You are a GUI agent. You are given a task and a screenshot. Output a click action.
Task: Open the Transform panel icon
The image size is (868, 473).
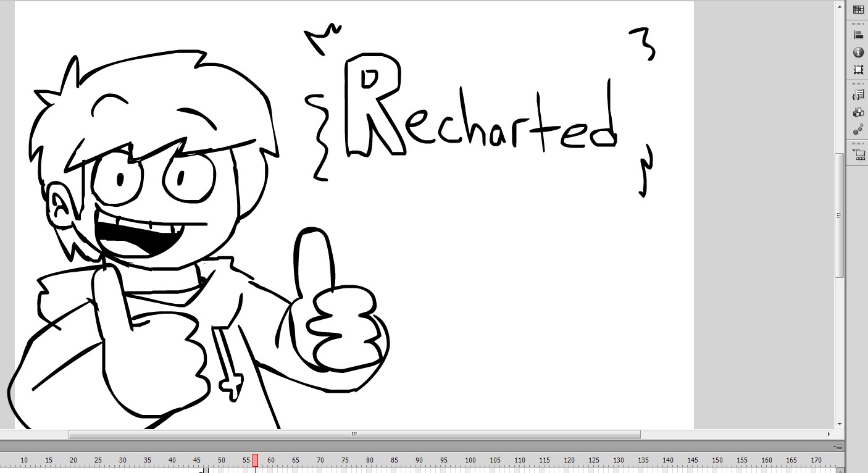[858, 70]
